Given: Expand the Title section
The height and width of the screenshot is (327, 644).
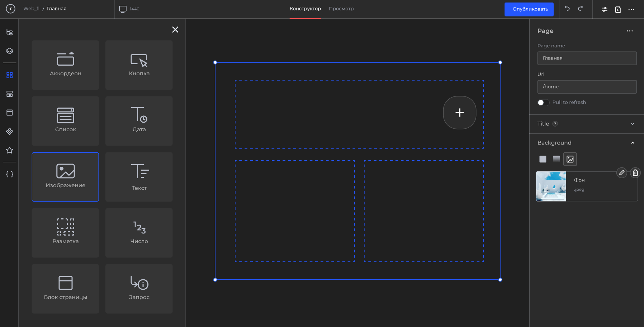Looking at the screenshot, I should 633,124.
